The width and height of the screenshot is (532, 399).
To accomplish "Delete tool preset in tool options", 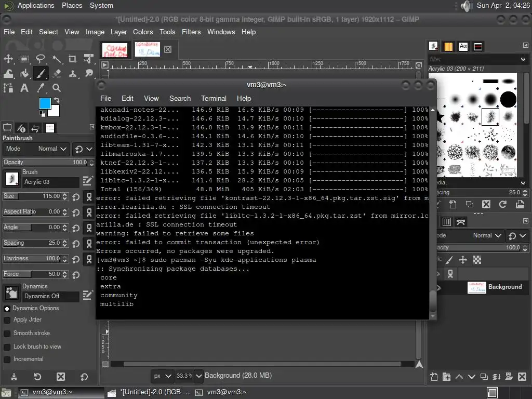I will (61, 377).
